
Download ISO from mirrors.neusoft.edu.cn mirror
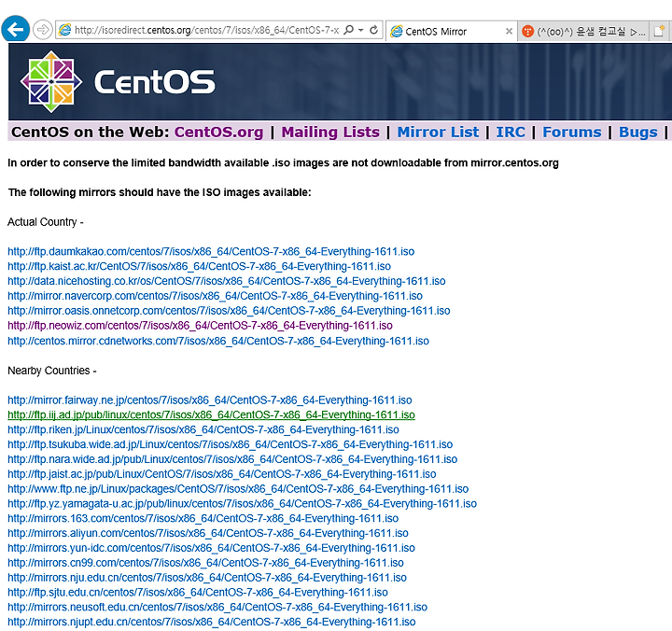pyautogui.click(x=217, y=607)
